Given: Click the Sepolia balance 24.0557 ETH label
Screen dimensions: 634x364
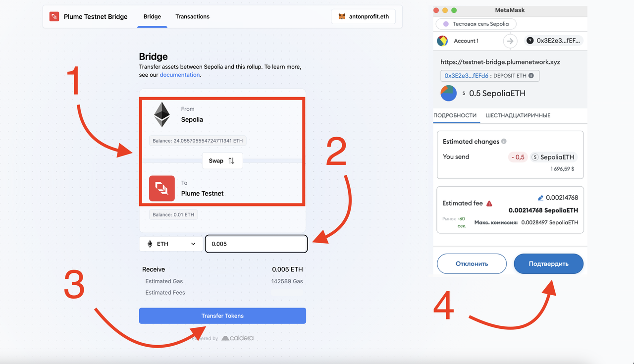Looking at the screenshot, I should pos(198,141).
